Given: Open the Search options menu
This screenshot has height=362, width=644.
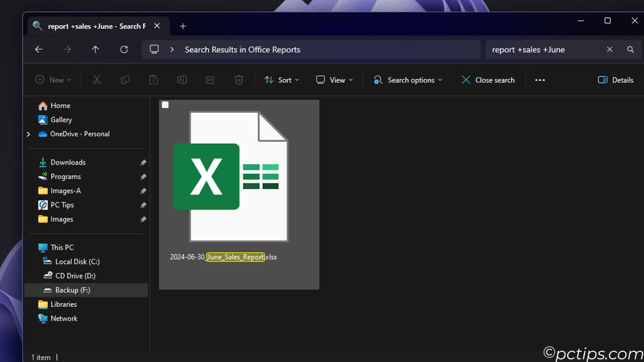Looking at the screenshot, I should tap(407, 79).
